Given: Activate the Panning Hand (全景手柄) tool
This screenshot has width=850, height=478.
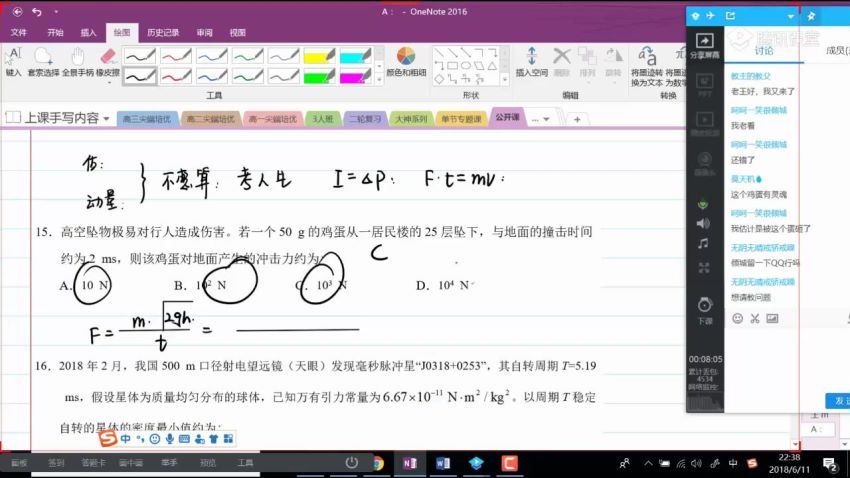Looking at the screenshot, I should tap(77, 60).
